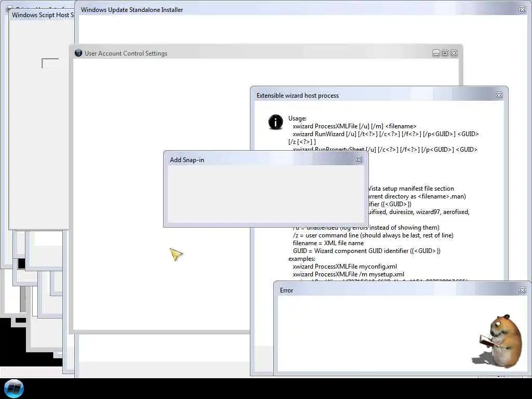Close the User Account Control Settings window
532x399 pixels.
[x=454, y=54]
